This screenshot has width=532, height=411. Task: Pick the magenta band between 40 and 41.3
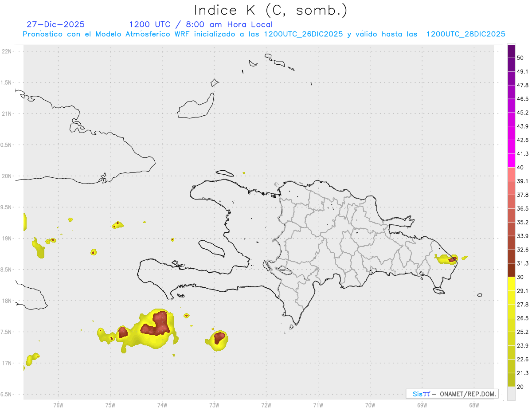[x=512, y=160]
